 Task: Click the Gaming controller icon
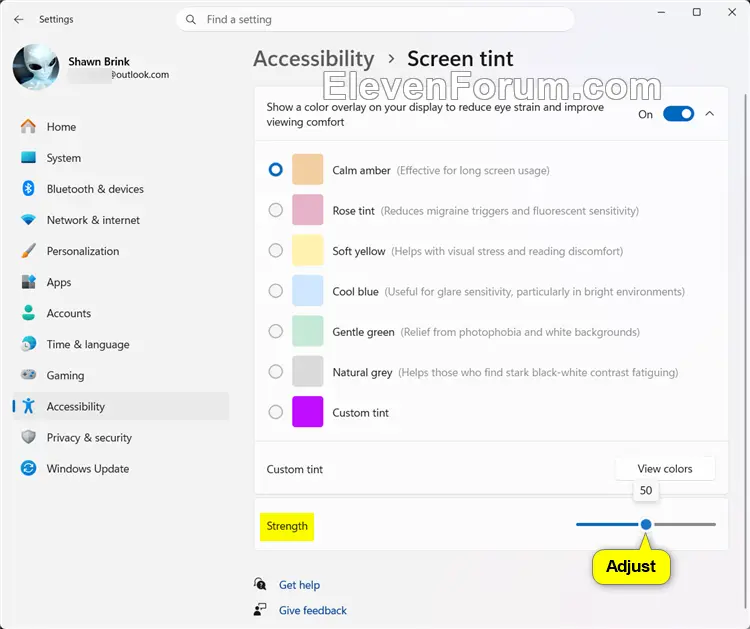(28, 375)
